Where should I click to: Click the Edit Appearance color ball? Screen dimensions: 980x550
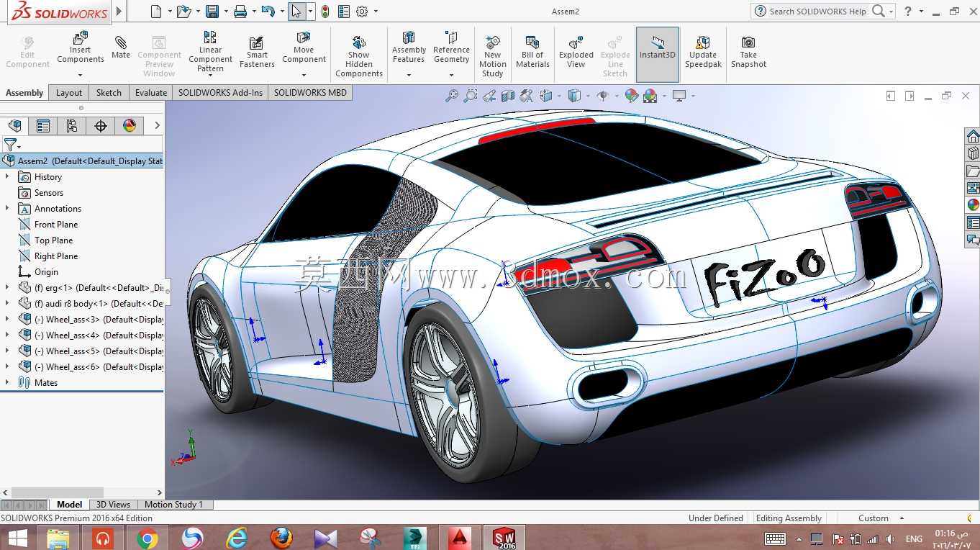(x=632, y=96)
